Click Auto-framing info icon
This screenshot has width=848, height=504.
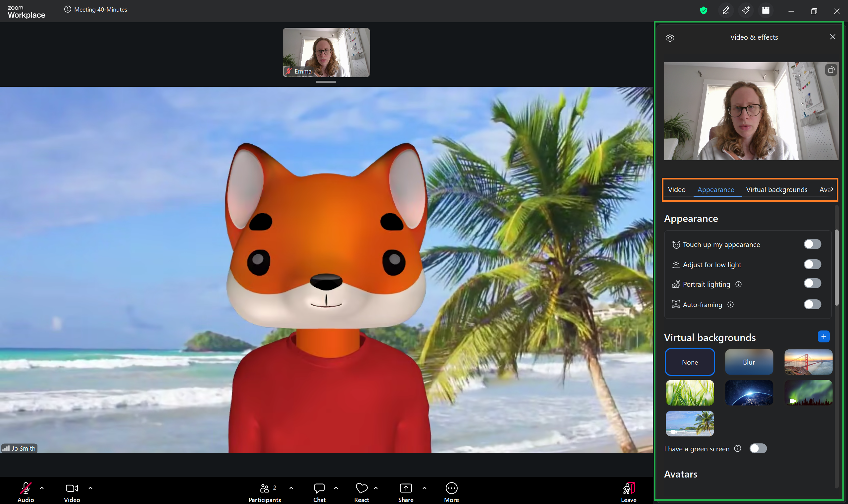point(730,305)
